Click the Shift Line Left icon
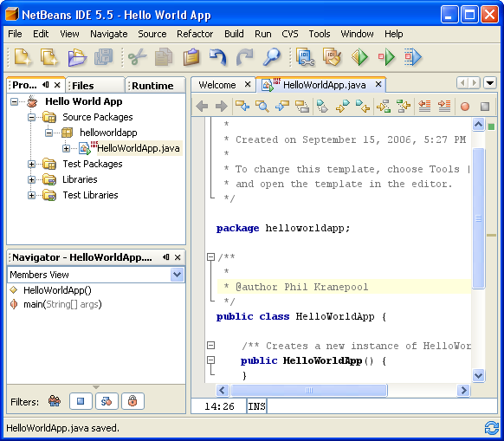 click(x=424, y=106)
